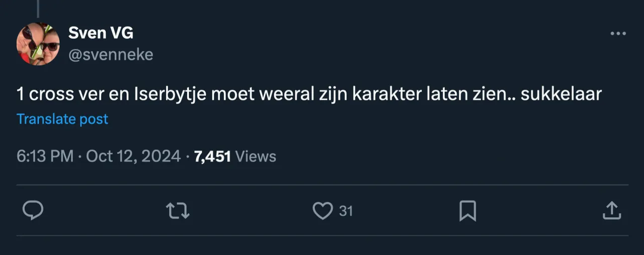Click the word sukkelaar in the post

(561, 95)
